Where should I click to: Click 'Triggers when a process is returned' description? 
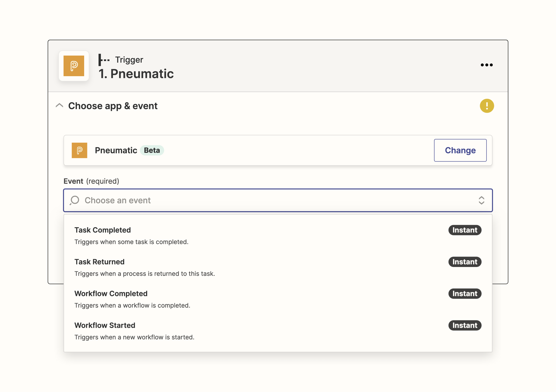point(145,274)
